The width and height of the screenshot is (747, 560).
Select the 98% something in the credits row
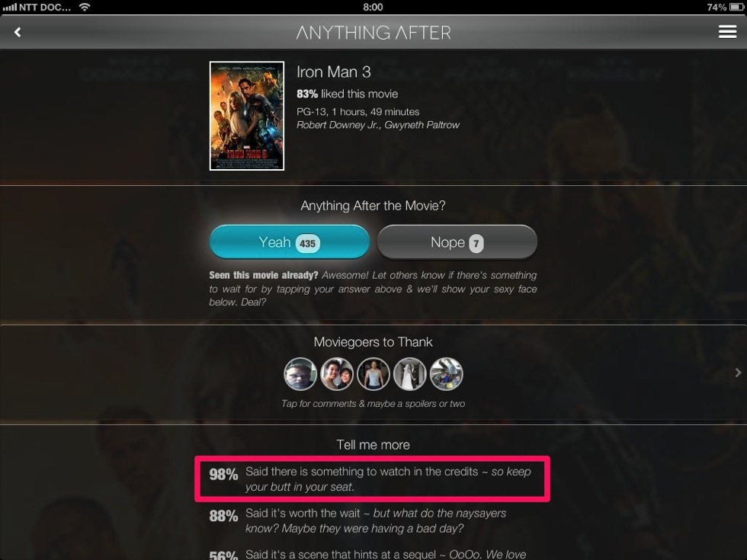(372, 479)
